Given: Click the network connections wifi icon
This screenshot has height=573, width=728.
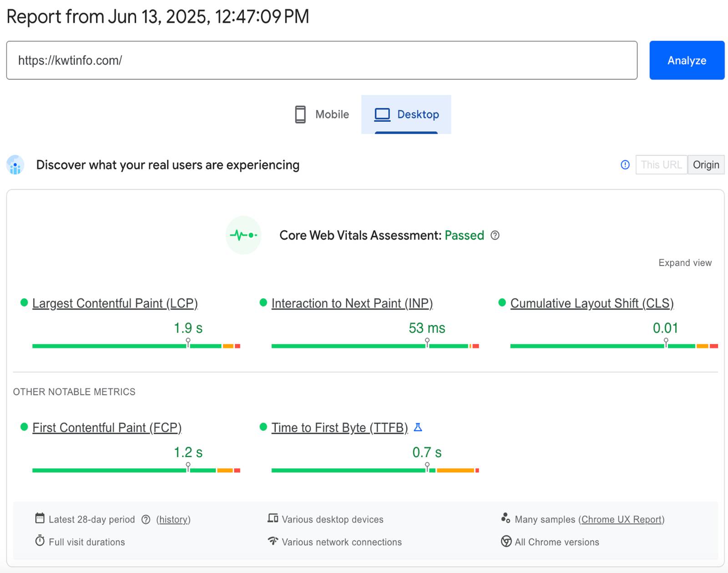Looking at the screenshot, I should tap(273, 541).
